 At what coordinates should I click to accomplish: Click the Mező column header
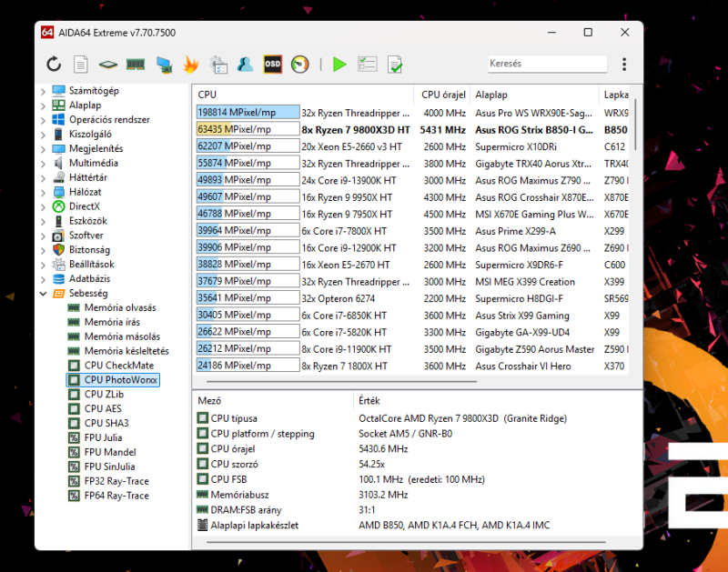pos(273,400)
